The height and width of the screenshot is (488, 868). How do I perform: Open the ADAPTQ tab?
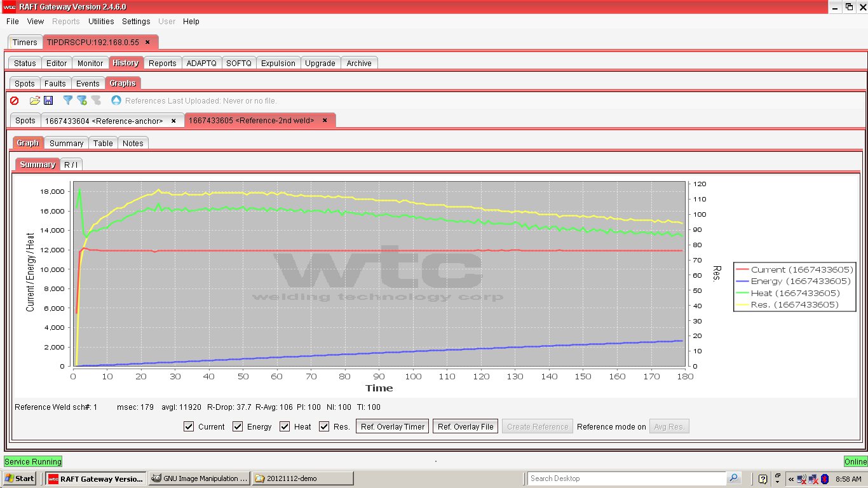tap(201, 63)
